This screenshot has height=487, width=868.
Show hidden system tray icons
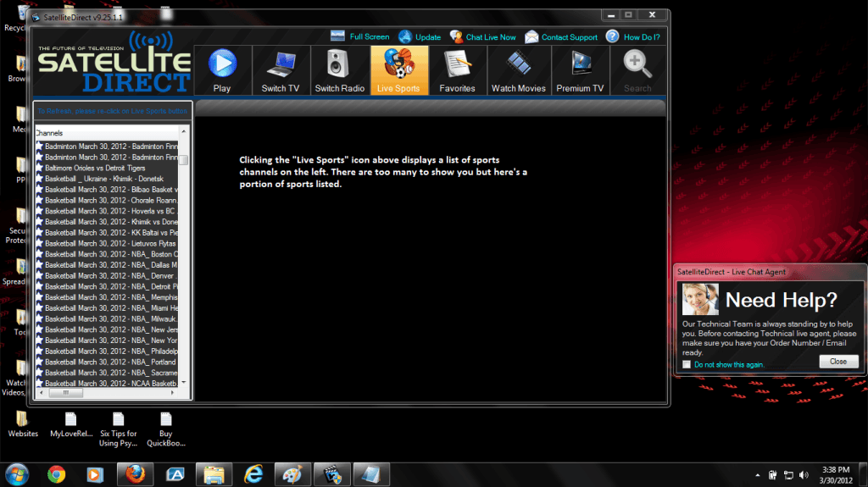point(757,475)
